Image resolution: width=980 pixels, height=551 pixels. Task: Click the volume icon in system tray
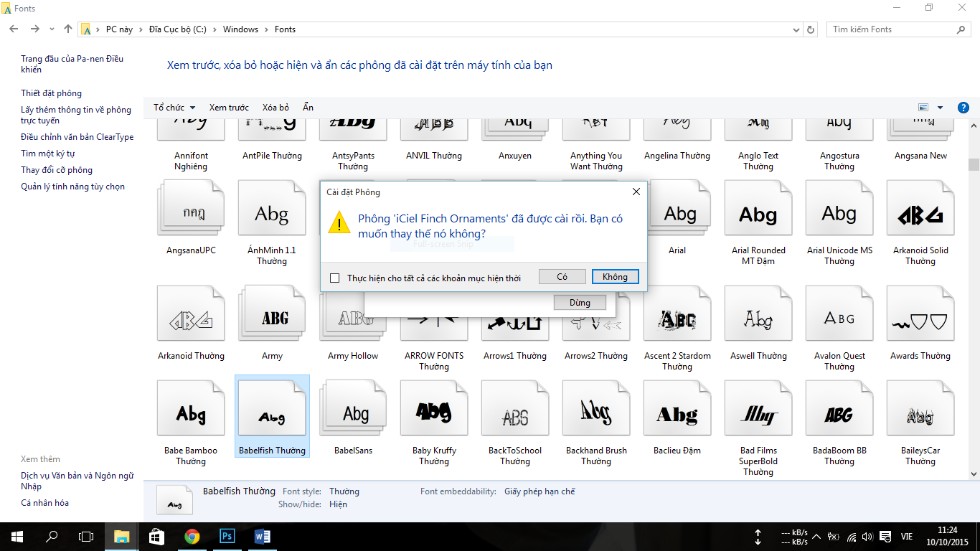[x=868, y=537]
